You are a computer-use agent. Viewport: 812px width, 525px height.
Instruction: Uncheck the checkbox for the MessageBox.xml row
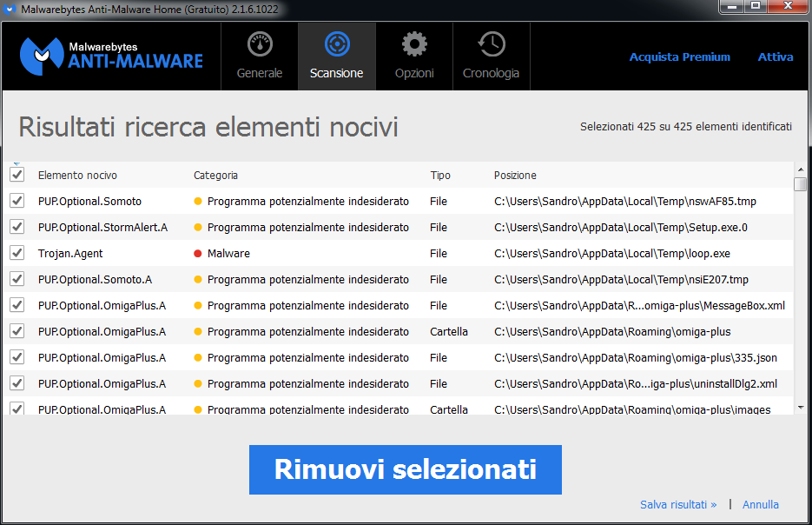pyautogui.click(x=17, y=305)
